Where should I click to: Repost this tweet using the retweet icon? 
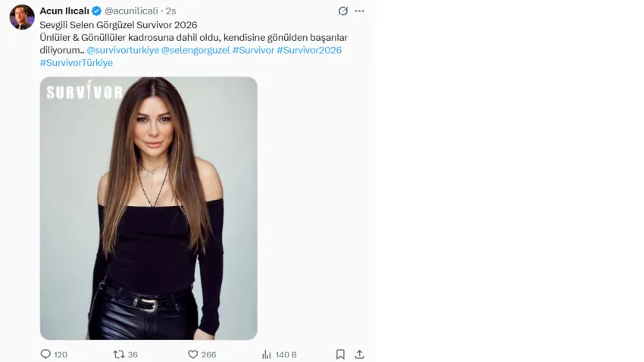(119, 354)
